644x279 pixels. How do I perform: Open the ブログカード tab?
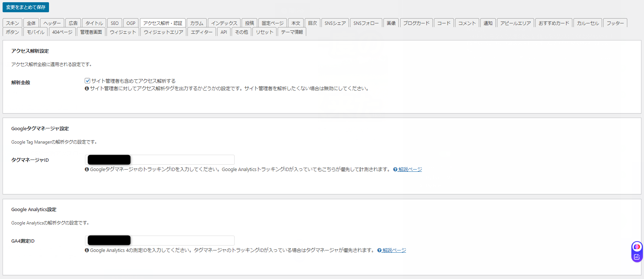coord(416,23)
